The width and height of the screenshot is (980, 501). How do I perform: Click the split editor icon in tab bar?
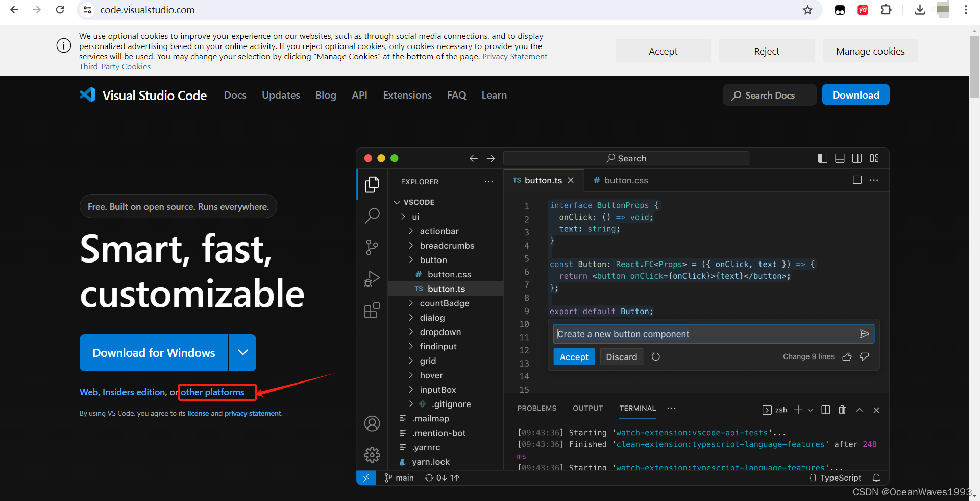(x=857, y=180)
